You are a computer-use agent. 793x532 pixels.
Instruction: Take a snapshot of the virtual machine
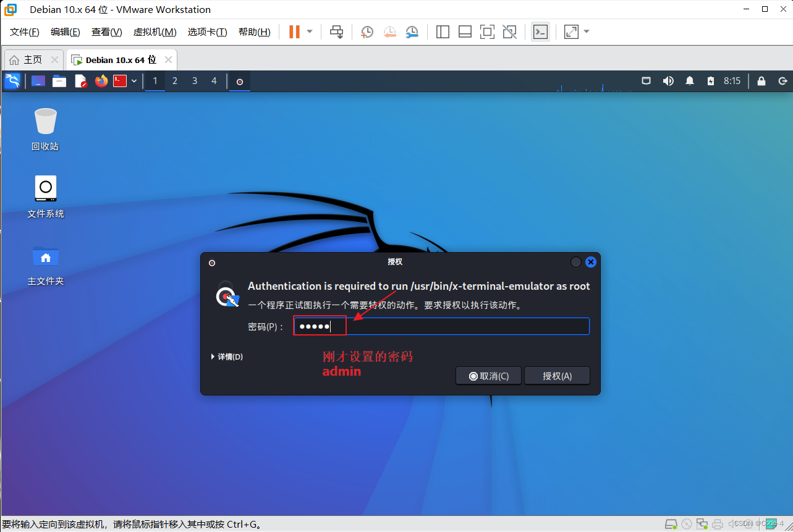coord(367,32)
